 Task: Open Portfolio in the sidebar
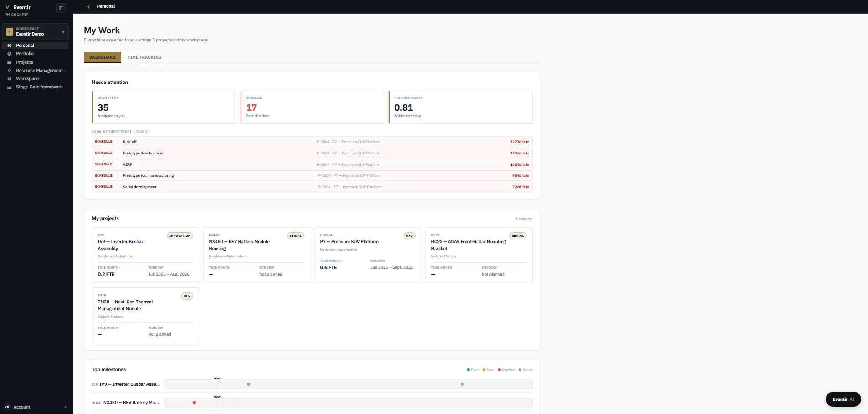click(36, 54)
